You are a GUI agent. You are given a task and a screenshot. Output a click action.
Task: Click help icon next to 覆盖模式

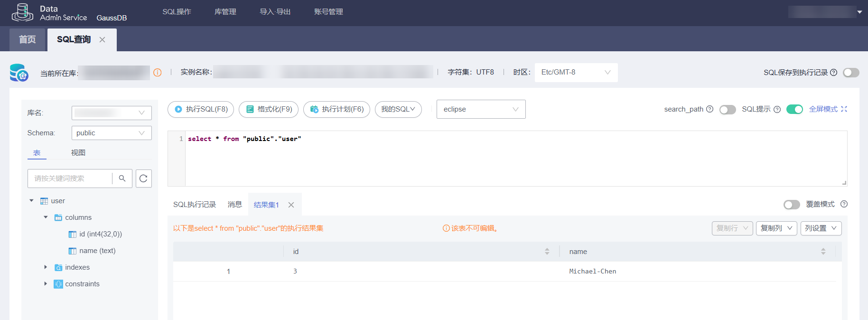(844, 204)
